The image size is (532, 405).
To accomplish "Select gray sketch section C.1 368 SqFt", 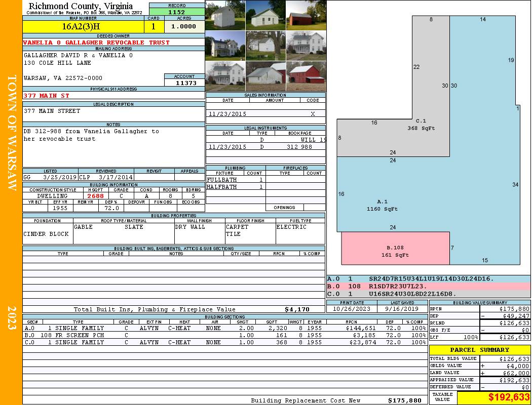I will (x=421, y=125).
